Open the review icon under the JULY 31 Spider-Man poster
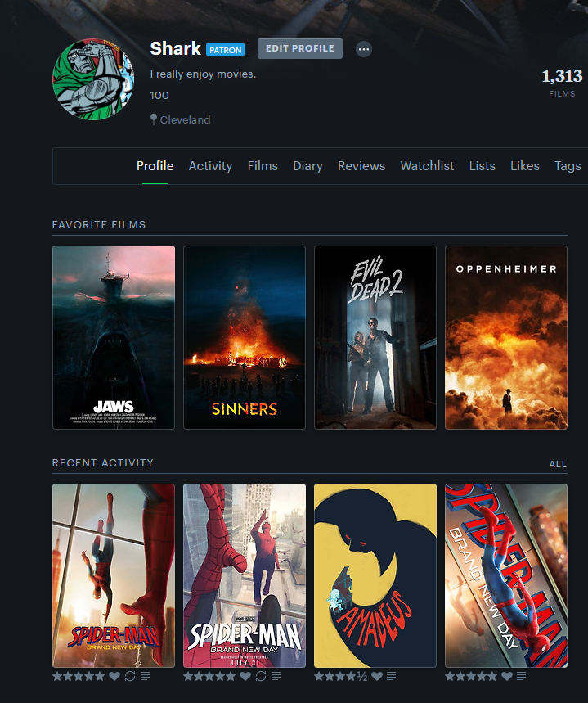 [x=276, y=676]
